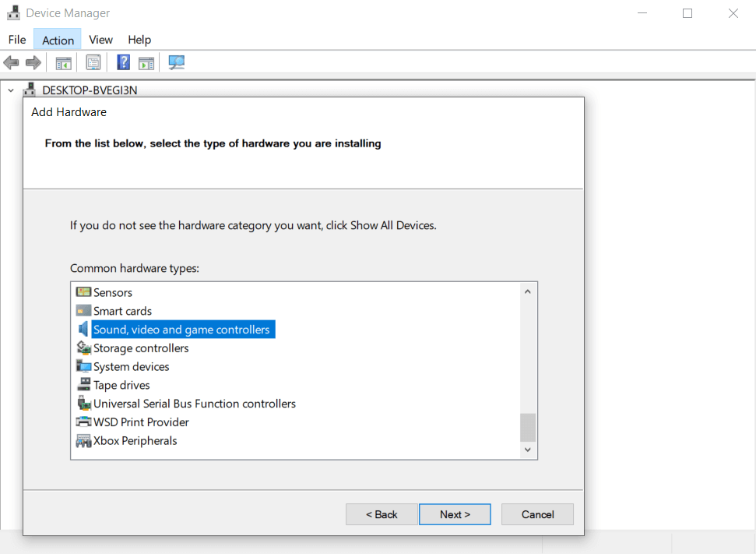Select Sensors in hardware types list
Screen dimensions: 756x554
point(112,292)
